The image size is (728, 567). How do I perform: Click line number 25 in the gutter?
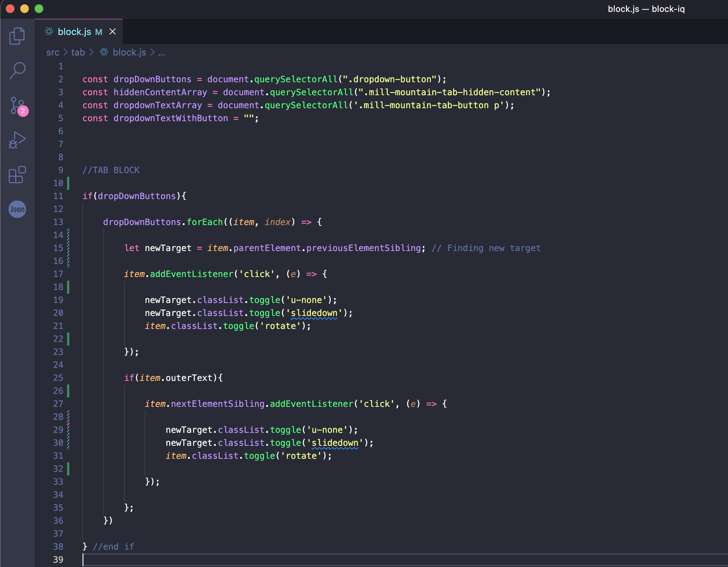tap(58, 378)
